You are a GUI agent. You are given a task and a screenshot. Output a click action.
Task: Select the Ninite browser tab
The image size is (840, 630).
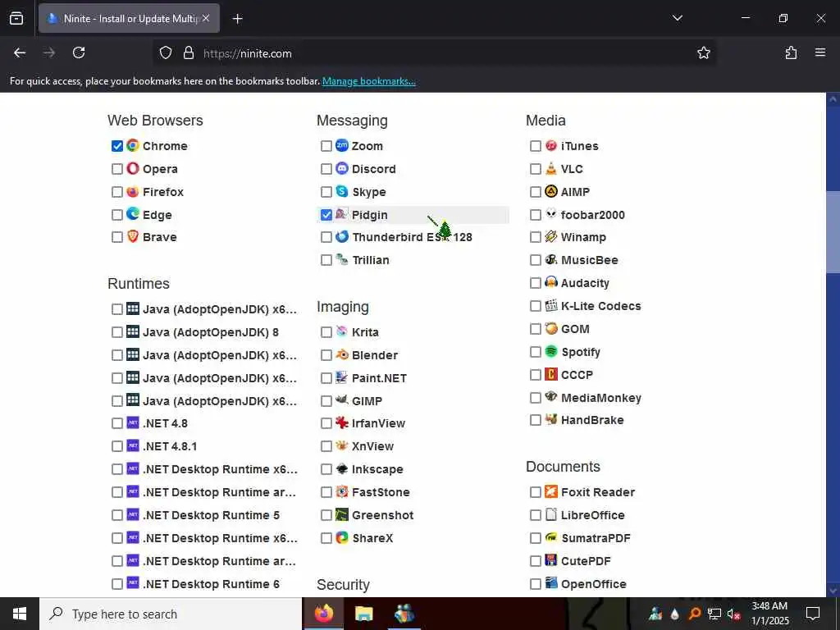coord(129,18)
